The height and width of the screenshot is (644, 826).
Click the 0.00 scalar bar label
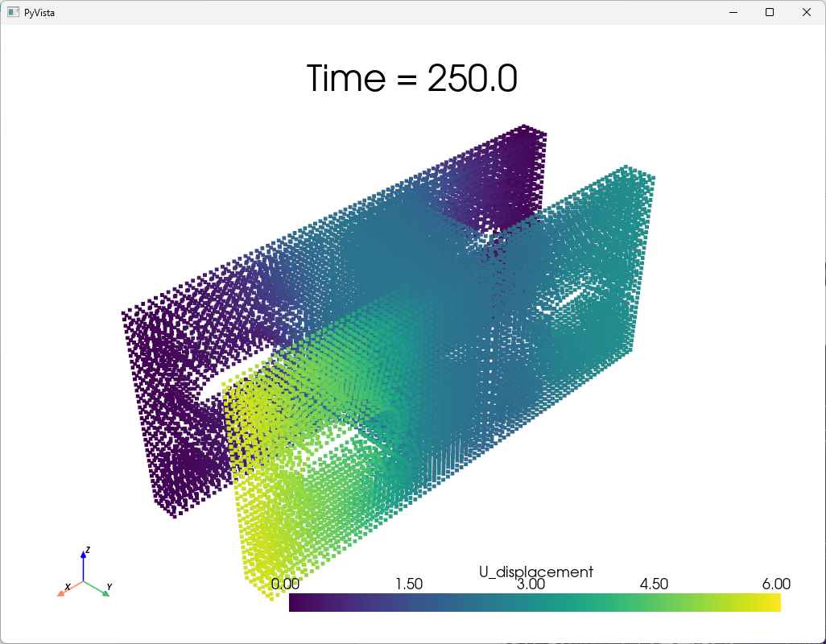(x=286, y=584)
